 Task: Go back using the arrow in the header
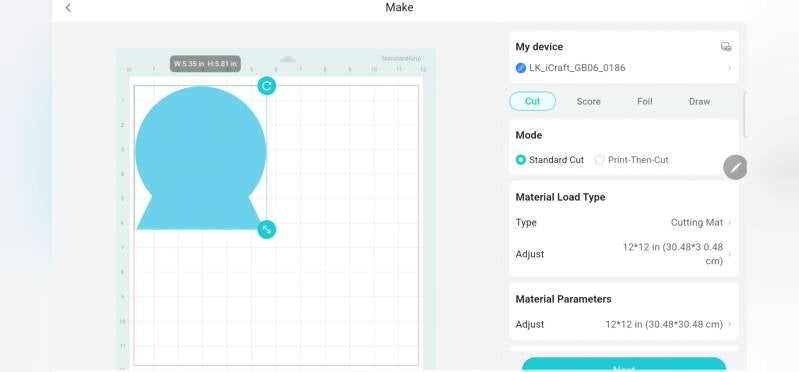(68, 8)
